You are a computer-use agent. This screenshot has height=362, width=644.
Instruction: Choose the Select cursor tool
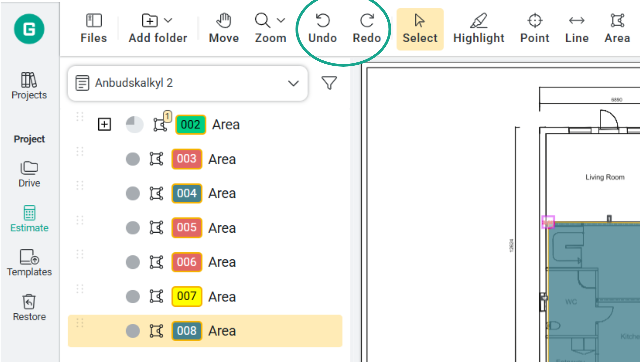click(420, 29)
